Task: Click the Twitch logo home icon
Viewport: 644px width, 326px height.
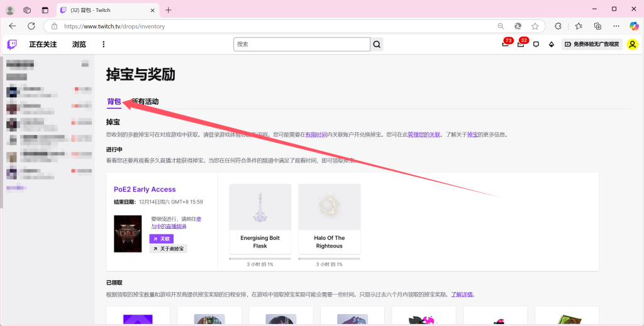Action: click(12, 45)
